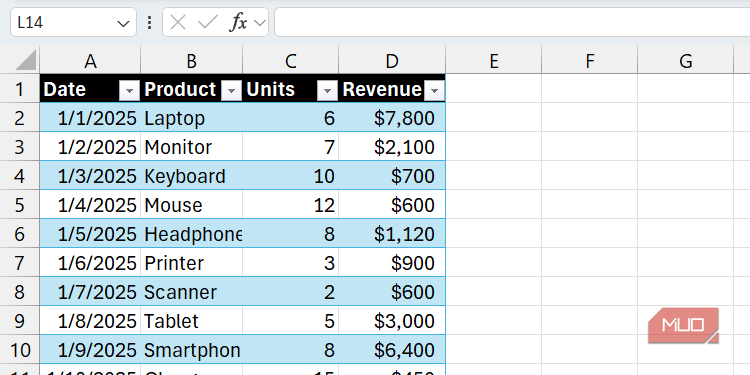Select the 1/2/2025 date cell
Screen dimensions: 750x375
(90, 147)
